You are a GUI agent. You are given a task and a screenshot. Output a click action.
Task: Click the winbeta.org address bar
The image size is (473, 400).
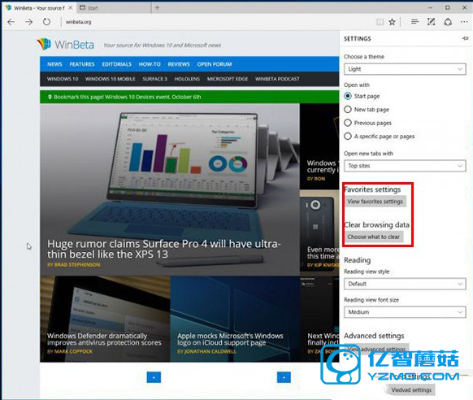tap(217, 22)
